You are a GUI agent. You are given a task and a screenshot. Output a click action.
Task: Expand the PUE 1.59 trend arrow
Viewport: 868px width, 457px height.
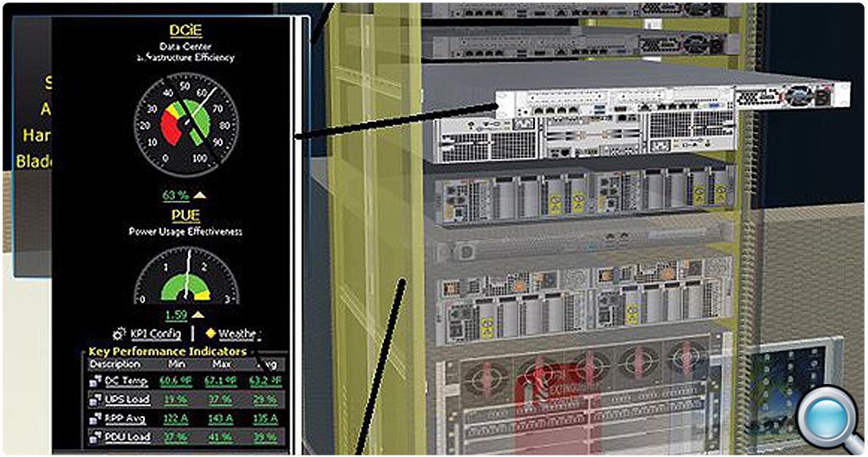point(201,315)
